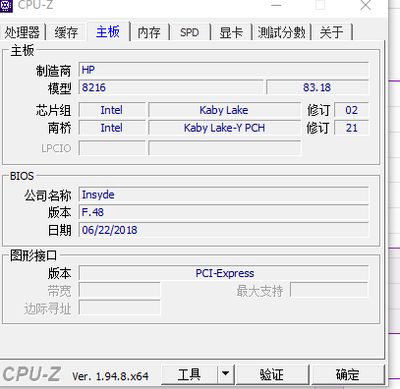Confirm with the 确定 button

coord(348,375)
